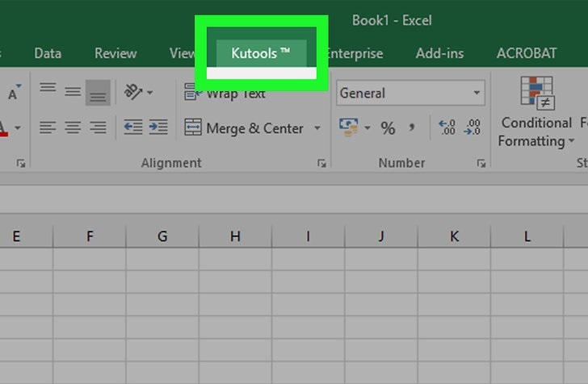Expand font color dropdown arrow
The width and height of the screenshot is (588, 384).
tap(18, 128)
